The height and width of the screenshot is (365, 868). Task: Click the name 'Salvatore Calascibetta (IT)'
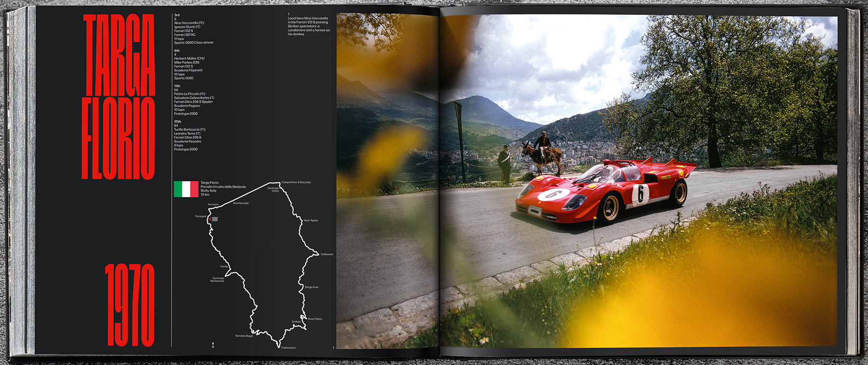point(194,98)
